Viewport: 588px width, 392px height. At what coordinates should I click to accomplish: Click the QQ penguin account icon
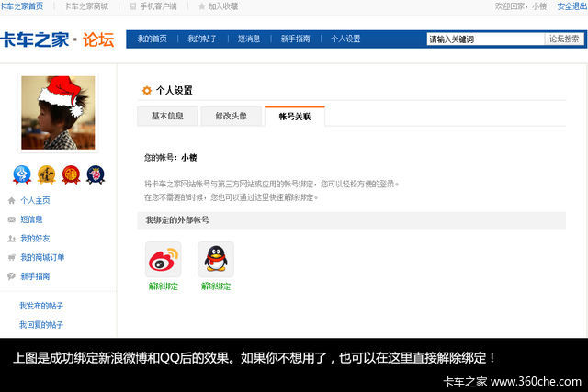[x=215, y=260]
